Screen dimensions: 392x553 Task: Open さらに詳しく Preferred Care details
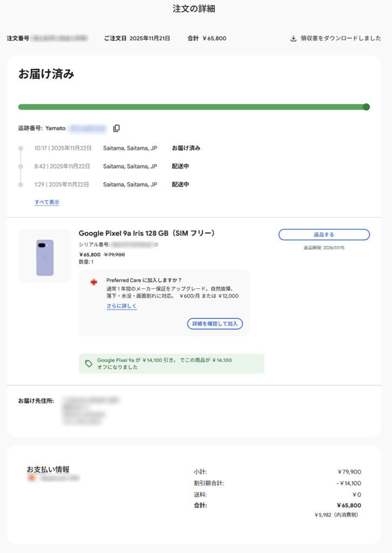pyautogui.click(x=121, y=306)
